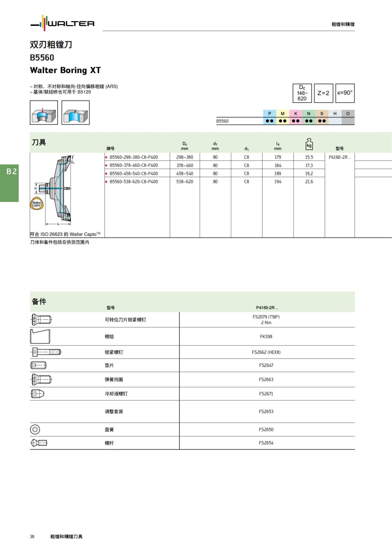Click the FS2663 part number
Viewport: 392px width, 555px height.
point(266,380)
